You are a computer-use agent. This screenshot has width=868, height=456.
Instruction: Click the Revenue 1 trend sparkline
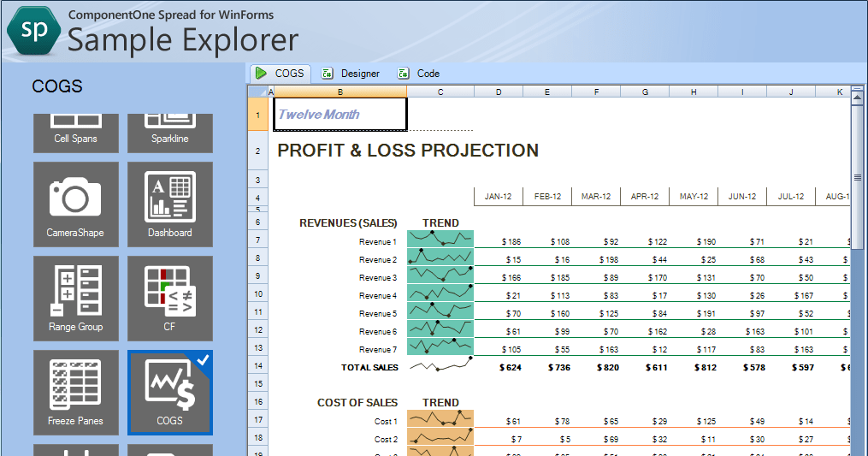(x=440, y=239)
